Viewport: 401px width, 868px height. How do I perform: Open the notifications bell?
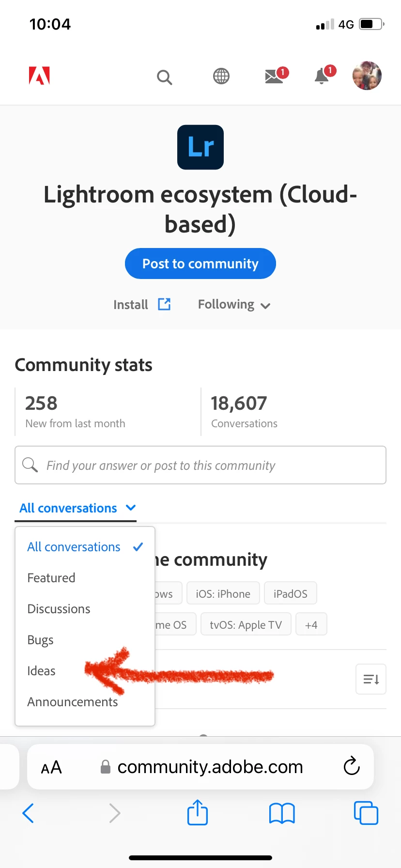324,75
